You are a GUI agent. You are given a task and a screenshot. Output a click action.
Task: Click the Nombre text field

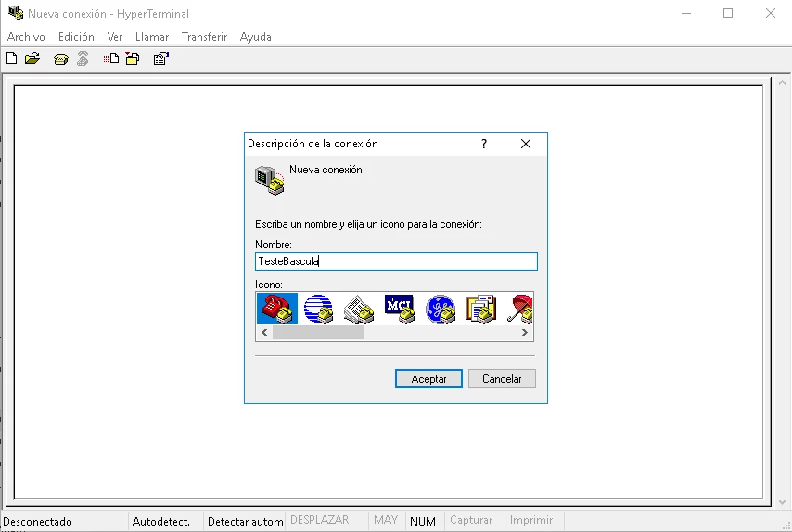coord(397,261)
